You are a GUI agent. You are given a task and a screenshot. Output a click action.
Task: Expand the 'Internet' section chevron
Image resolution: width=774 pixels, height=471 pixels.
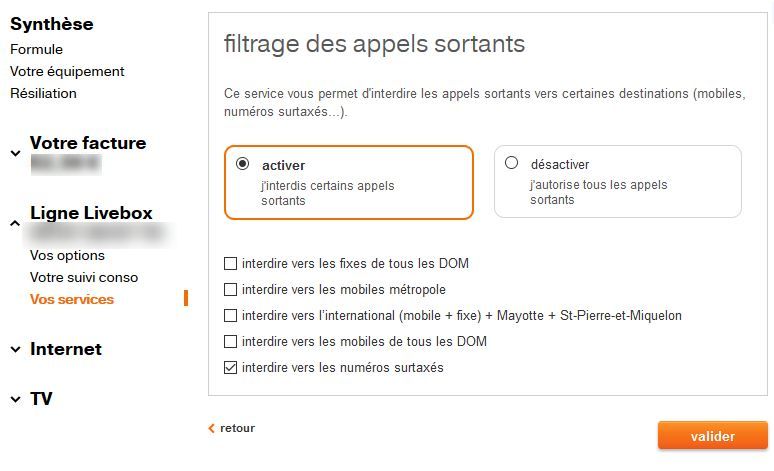click(15, 350)
